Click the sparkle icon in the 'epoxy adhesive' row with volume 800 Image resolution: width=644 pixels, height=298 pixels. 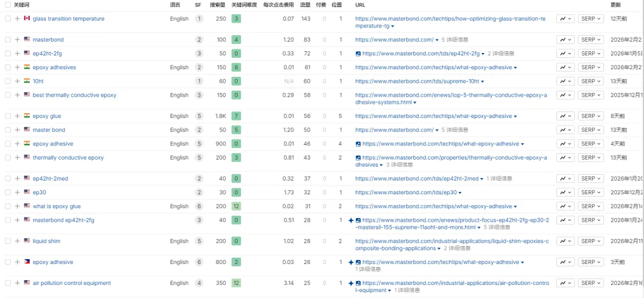click(351, 262)
